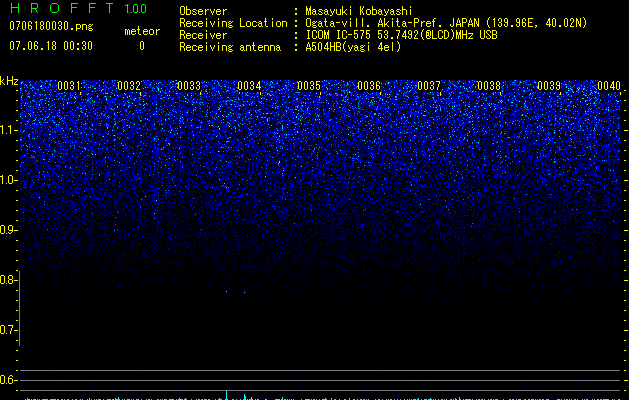Click the 0037 time marker
629x400 pixels.
[429, 86]
